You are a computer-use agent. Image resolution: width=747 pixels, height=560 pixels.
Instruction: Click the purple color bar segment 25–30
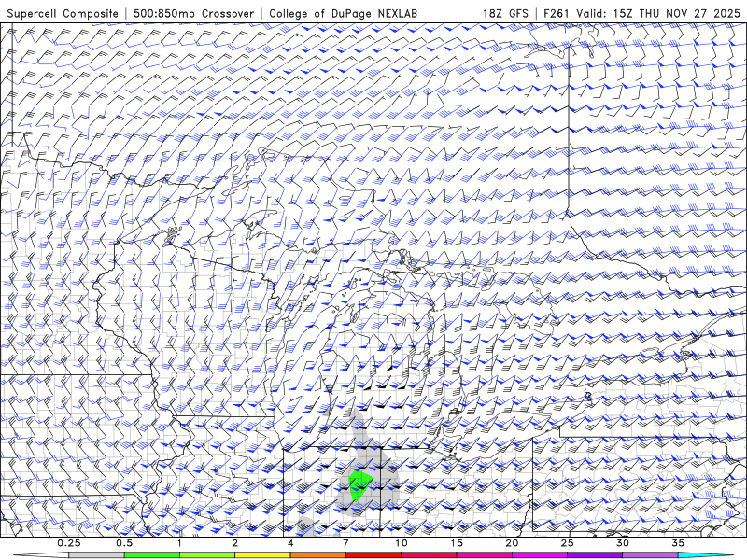point(595,555)
